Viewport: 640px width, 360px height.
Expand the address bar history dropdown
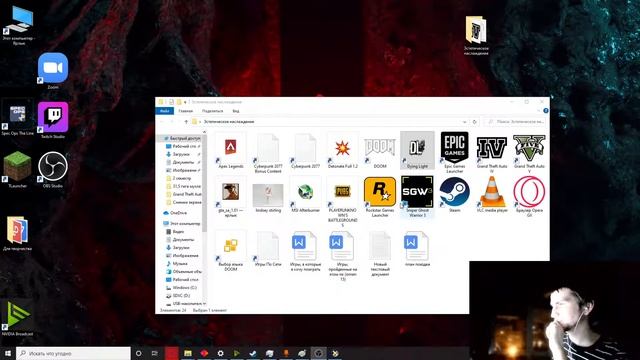point(464,122)
